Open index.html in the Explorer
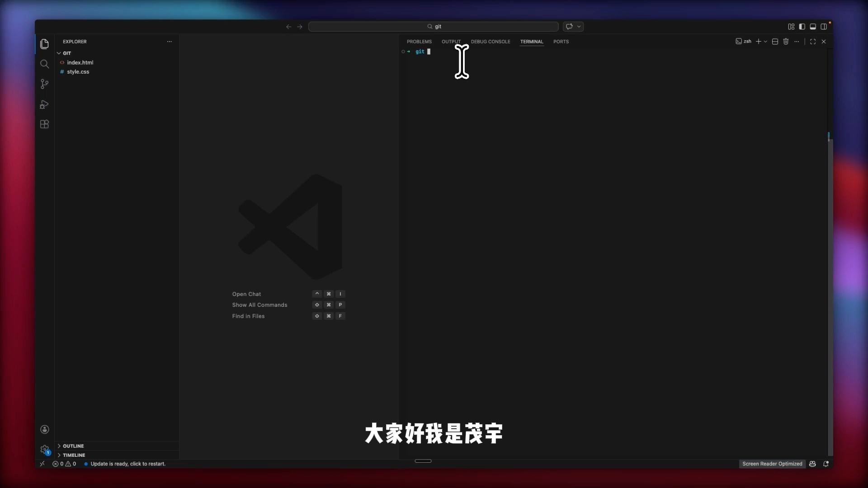 pos(80,63)
